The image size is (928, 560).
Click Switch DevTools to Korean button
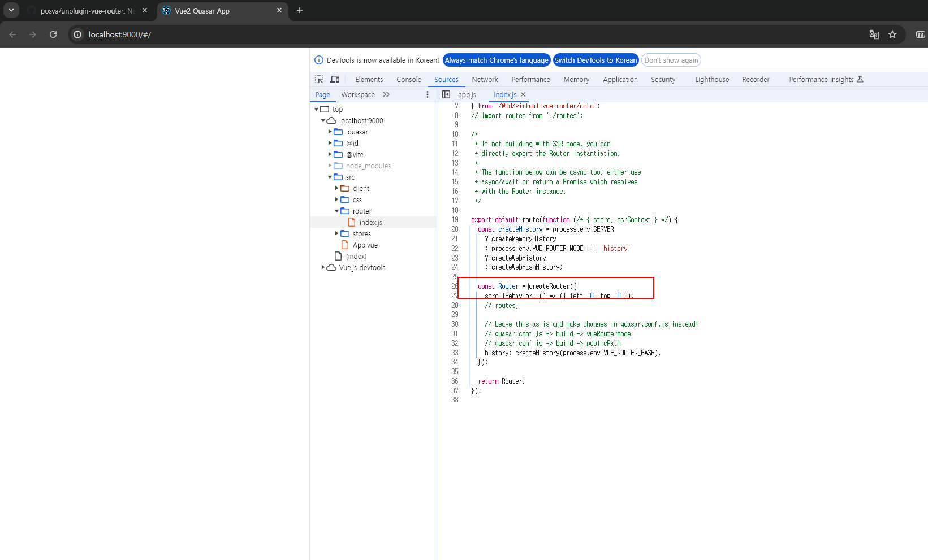(x=596, y=60)
